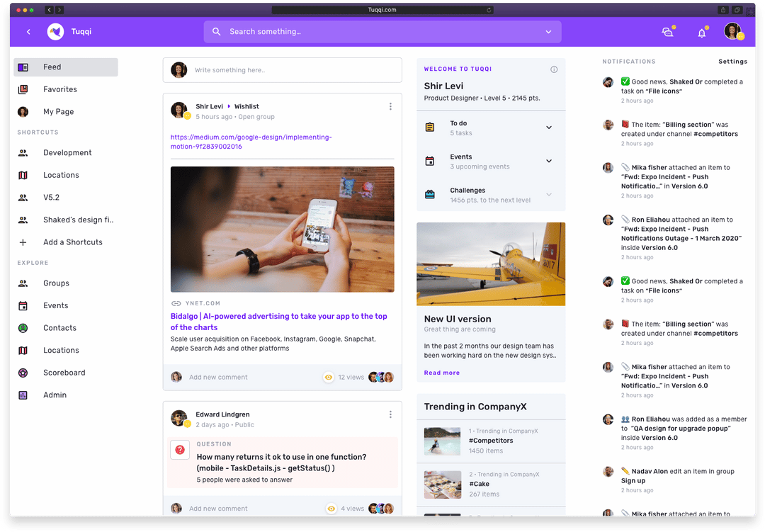Screen dimensions: 765x532
Task: Click the eye views icon beside 12 views
Action: point(329,378)
